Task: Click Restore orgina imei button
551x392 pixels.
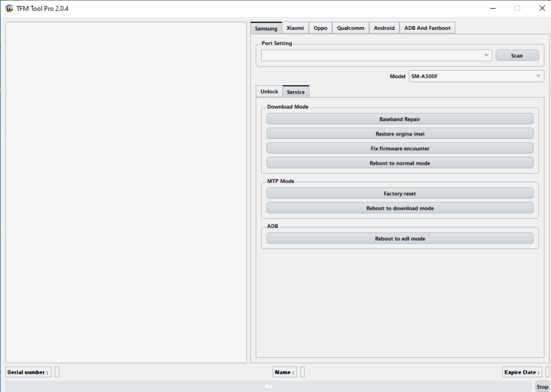Action: 399,133
